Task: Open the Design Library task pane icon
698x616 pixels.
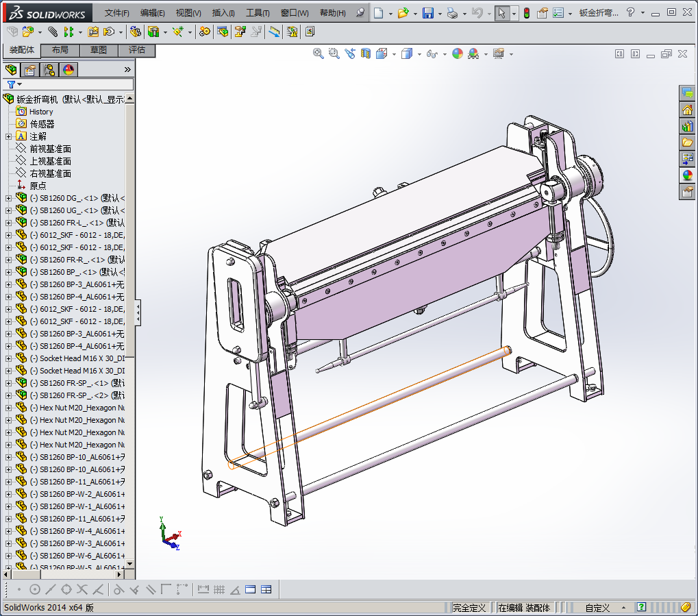Action: point(687,126)
